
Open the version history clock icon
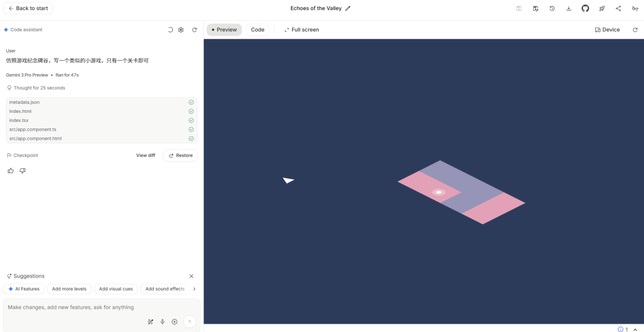[552, 8]
